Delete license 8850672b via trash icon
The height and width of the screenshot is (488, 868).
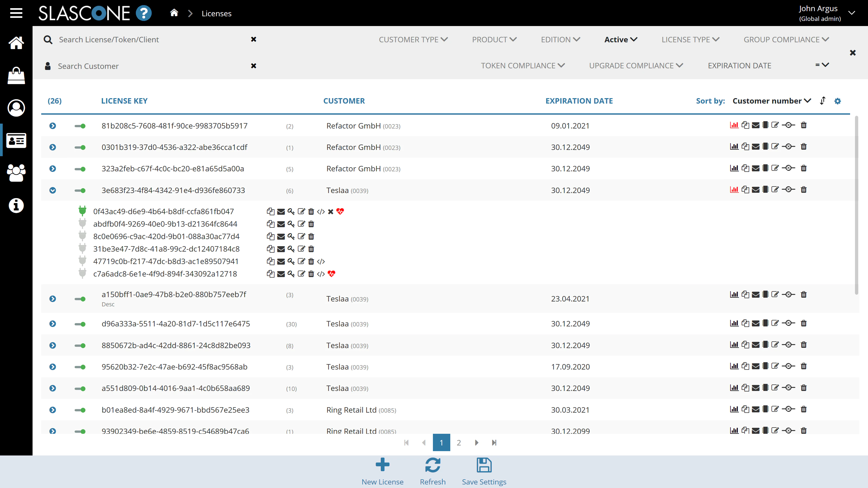click(804, 345)
